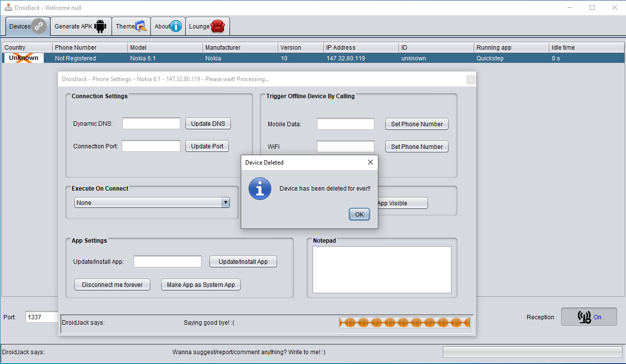Sort by the ID column header
Viewport: 626px width, 364px height.
pos(436,48)
